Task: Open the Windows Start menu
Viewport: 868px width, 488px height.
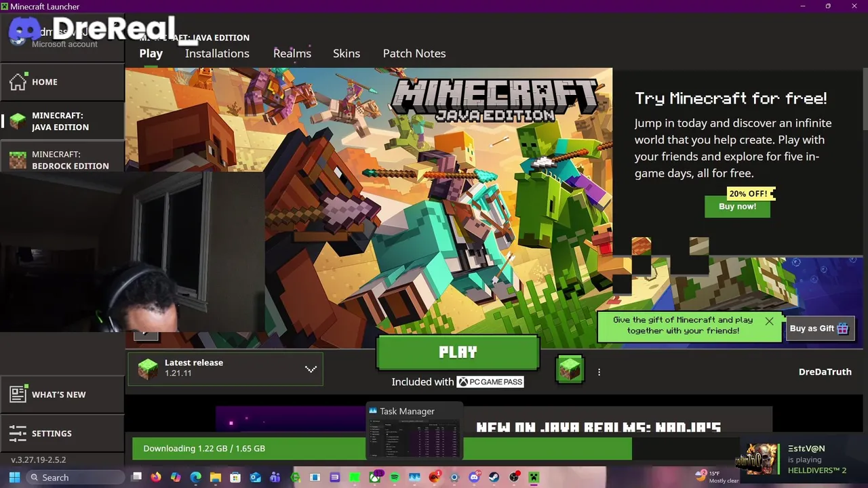Action: click(x=14, y=477)
